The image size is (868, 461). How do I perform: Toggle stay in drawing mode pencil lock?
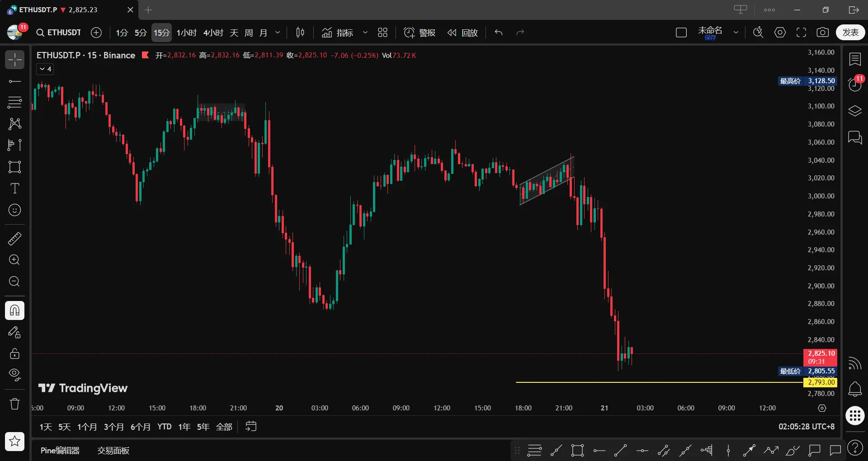click(x=14, y=332)
